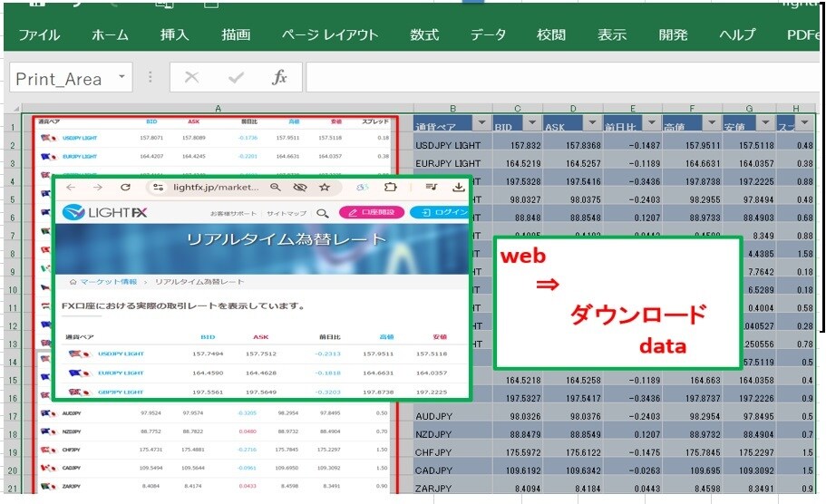This screenshot has height=504, width=826.
Task: Switch to the 挿入 tab
Action: click(175, 35)
